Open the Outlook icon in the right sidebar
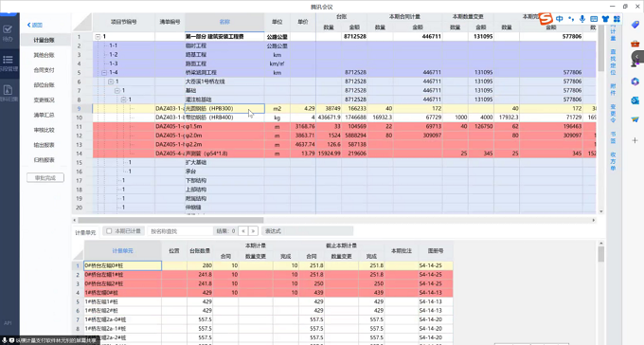Image resolution: width=644 pixels, height=345 pixels. 635,100
